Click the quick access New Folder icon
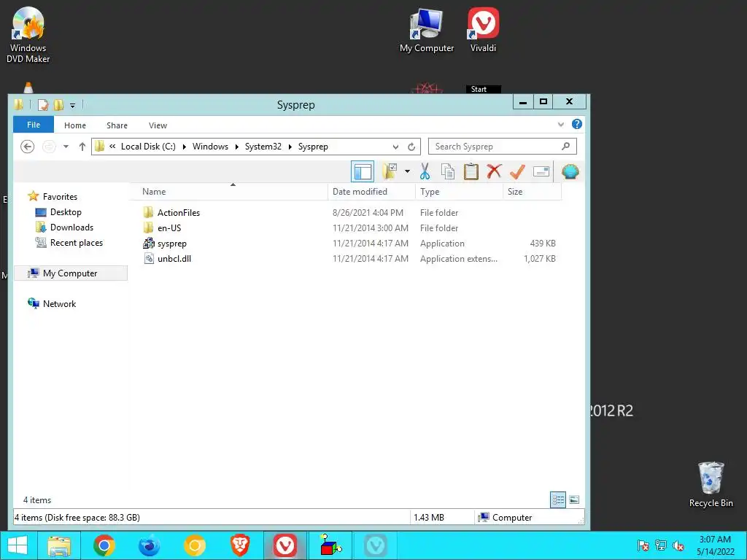Screen dimensions: 747x560 [58, 105]
